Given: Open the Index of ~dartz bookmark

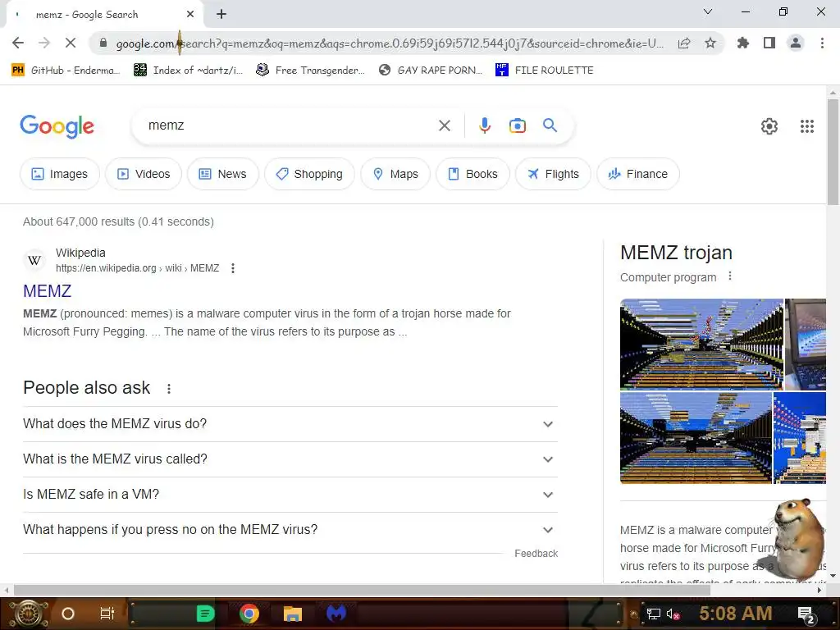Looking at the screenshot, I should (x=188, y=71).
